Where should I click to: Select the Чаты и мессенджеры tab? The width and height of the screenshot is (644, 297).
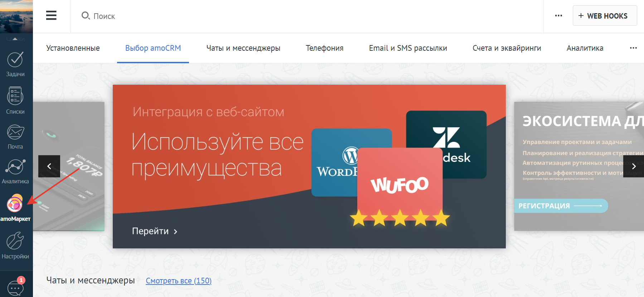[x=243, y=48]
